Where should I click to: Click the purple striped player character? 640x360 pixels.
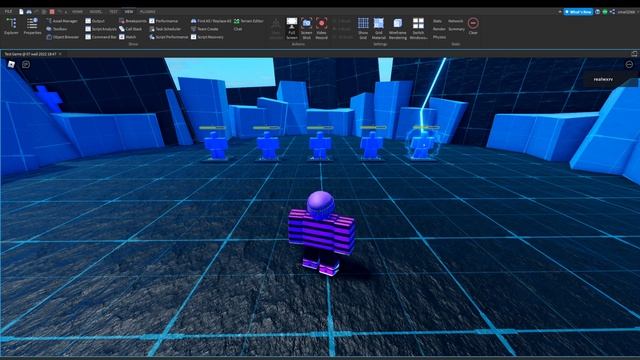pyautogui.click(x=321, y=233)
